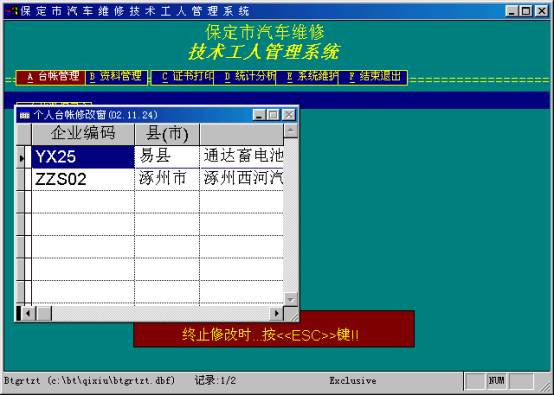The width and height of the screenshot is (554, 395).
Task: Click the 企业编码 column header
Action: pyautogui.click(x=83, y=134)
